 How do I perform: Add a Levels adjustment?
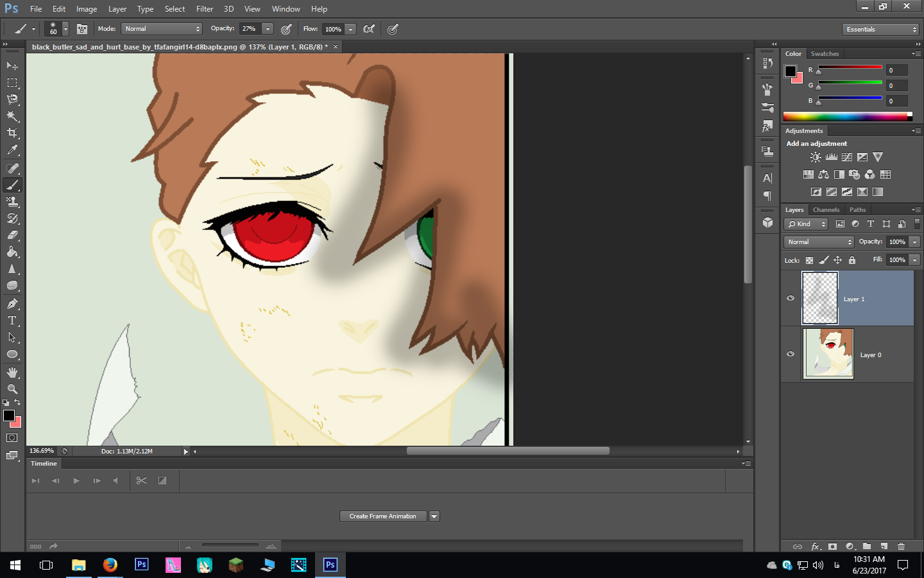click(832, 157)
